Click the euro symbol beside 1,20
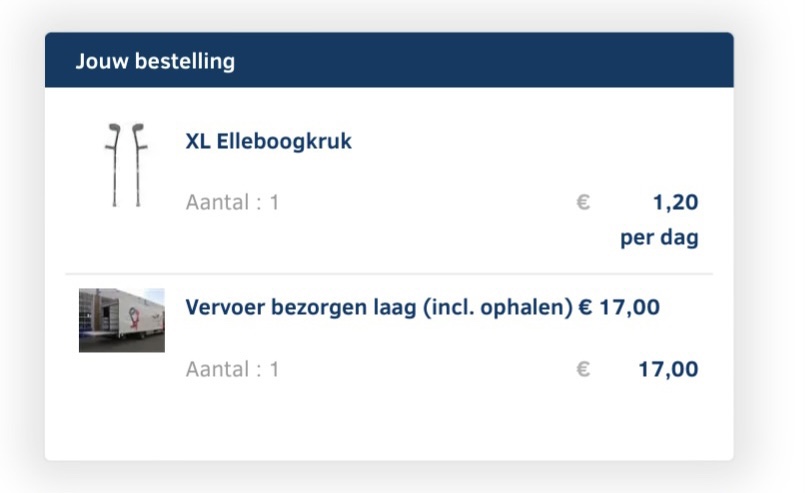This screenshot has width=807, height=493. (583, 202)
